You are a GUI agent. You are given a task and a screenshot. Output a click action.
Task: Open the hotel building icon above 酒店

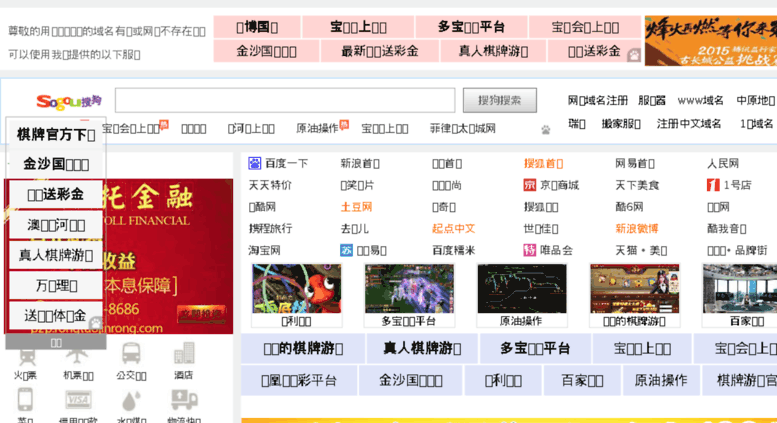tap(183, 354)
